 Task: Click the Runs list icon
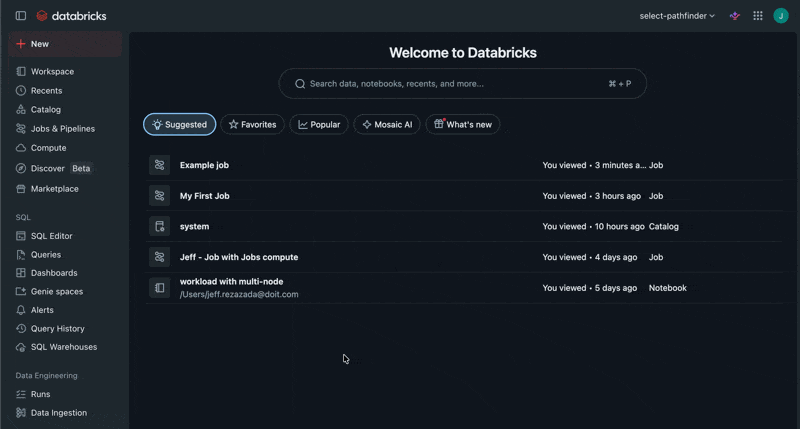click(x=21, y=394)
